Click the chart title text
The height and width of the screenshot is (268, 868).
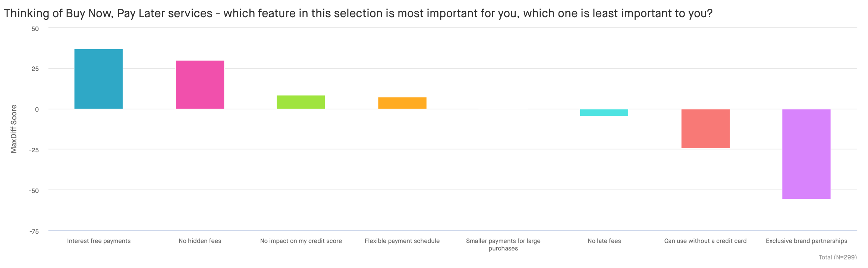point(358,13)
